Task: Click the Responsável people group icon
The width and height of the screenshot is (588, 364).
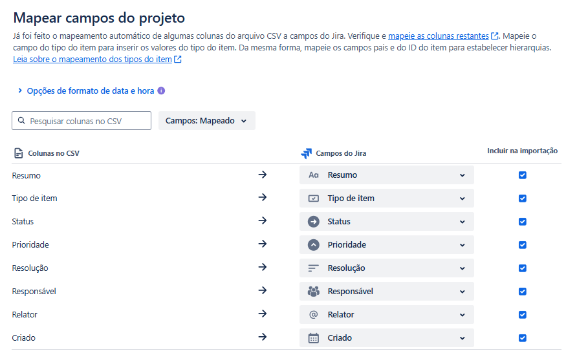Action: (314, 292)
